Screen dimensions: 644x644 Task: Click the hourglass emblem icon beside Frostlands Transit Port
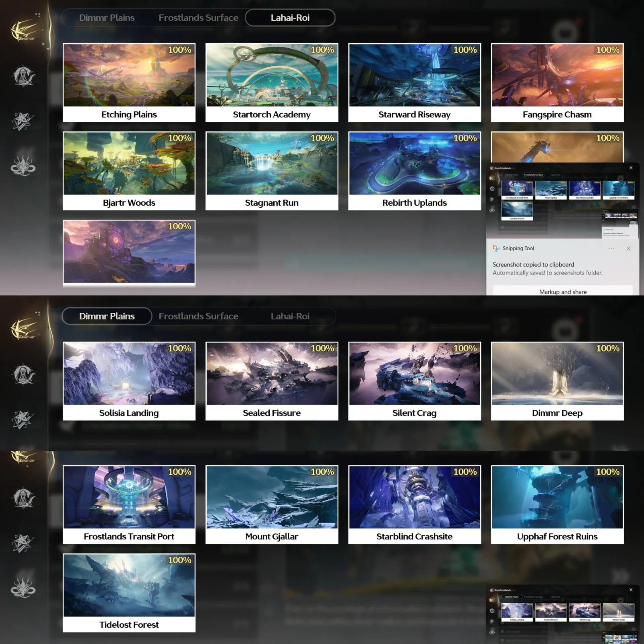(23, 498)
